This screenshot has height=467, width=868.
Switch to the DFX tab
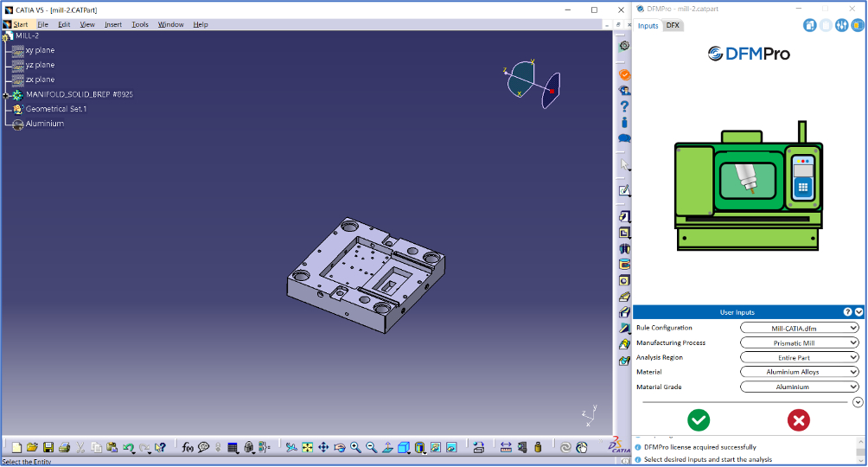pyautogui.click(x=673, y=25)
